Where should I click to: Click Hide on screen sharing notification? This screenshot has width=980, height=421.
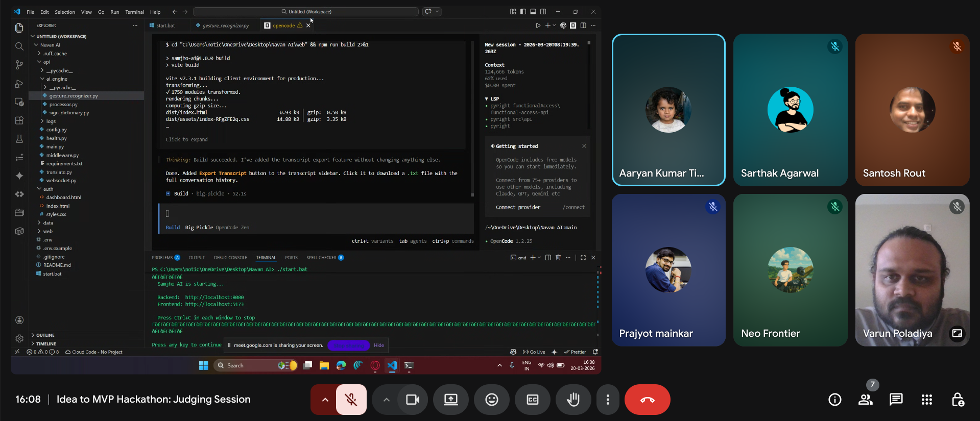(378, 345)
